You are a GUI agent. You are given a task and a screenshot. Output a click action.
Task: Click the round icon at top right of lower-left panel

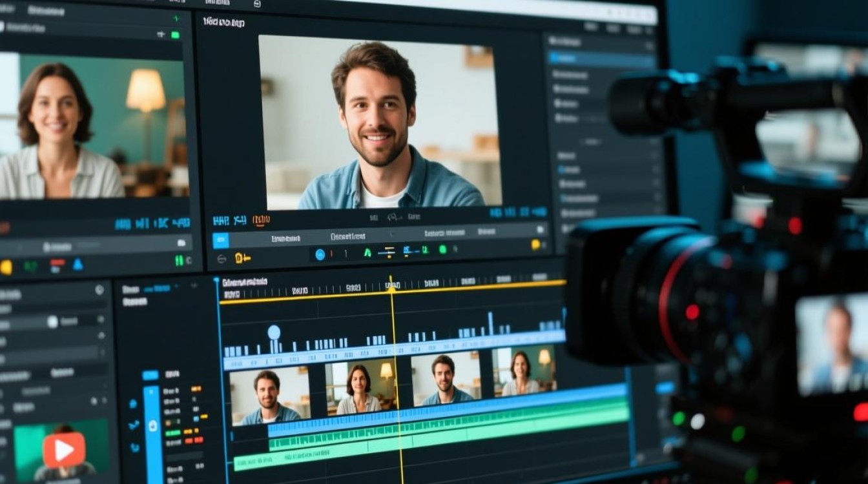(99, 290)
